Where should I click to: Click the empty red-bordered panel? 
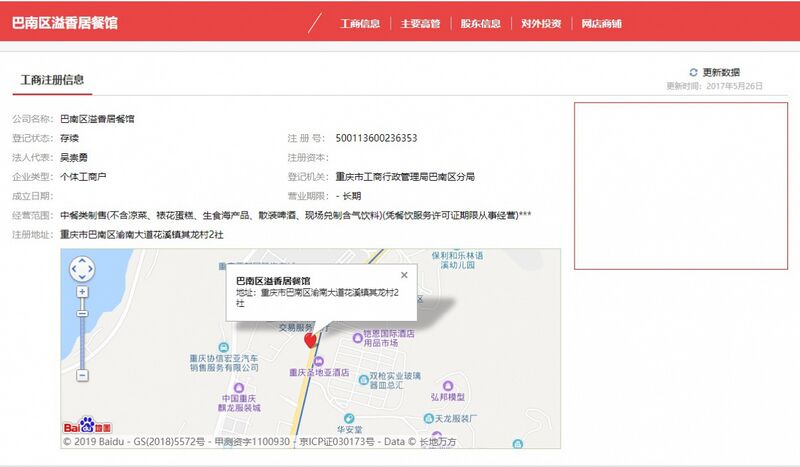(x=681, y=186)
